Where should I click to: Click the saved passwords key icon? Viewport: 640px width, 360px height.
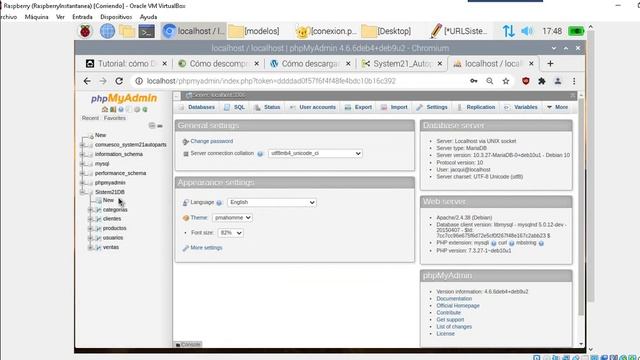click(473, 81)
